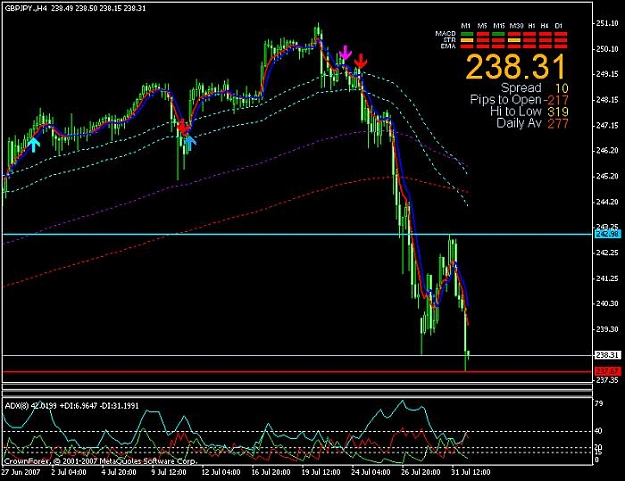Click the yellow STR M1 signal bar

[x=467, y=40]
